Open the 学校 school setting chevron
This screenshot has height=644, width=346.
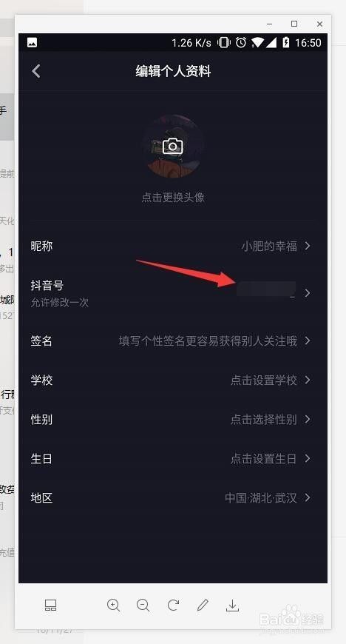[x=308, y=380]
